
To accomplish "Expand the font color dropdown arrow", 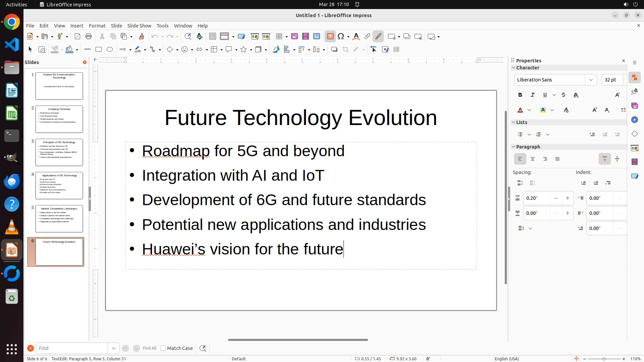I will pyautogui.click(x=529, y=110).
